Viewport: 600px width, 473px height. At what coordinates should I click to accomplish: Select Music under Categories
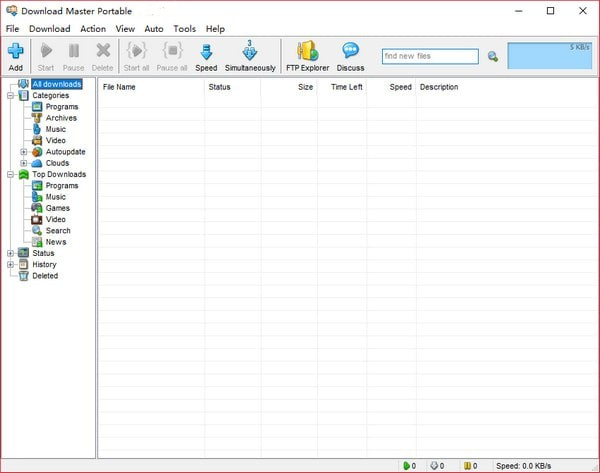tap(56, 129)
